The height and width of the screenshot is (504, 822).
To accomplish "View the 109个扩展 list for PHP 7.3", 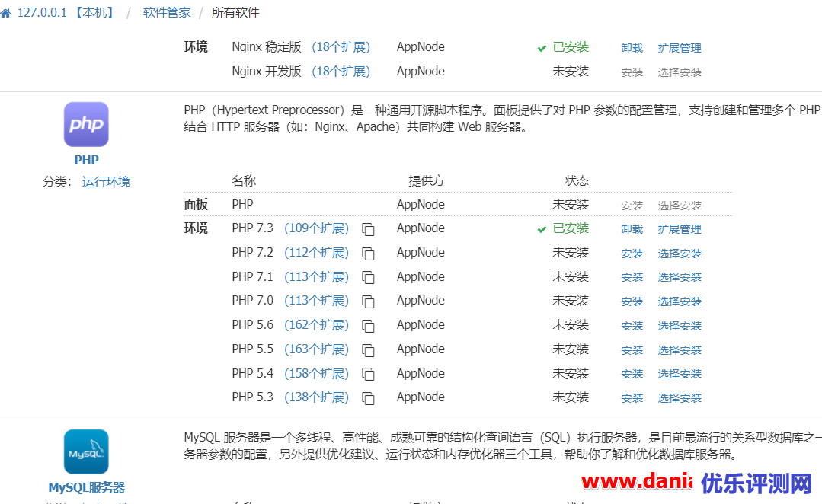I will (x=316, y=228).
